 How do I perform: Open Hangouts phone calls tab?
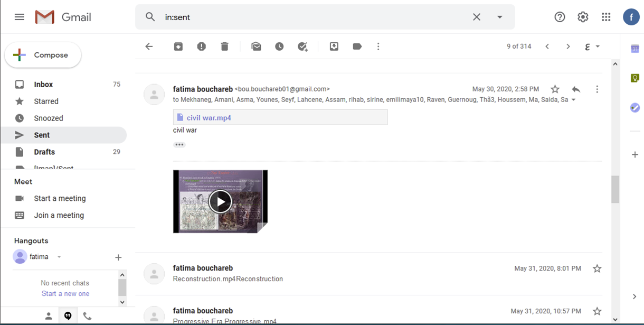[x=87, y=316]
